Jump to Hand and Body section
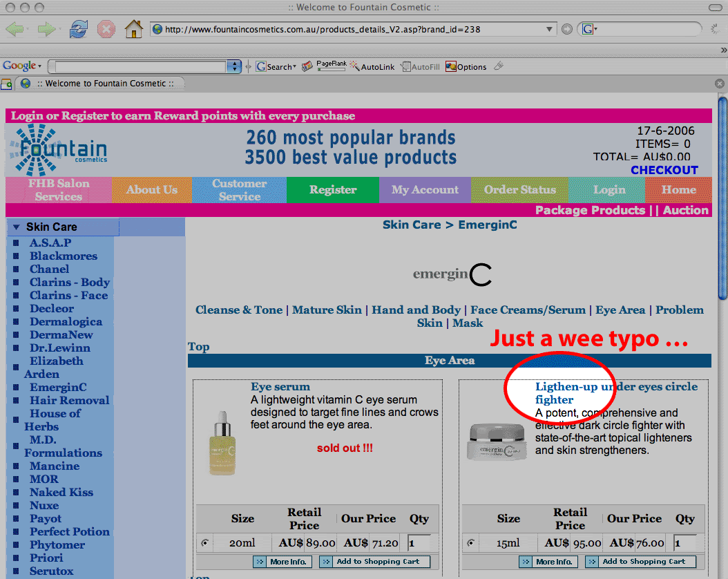728x579 pixels. [x=416, y=310]
